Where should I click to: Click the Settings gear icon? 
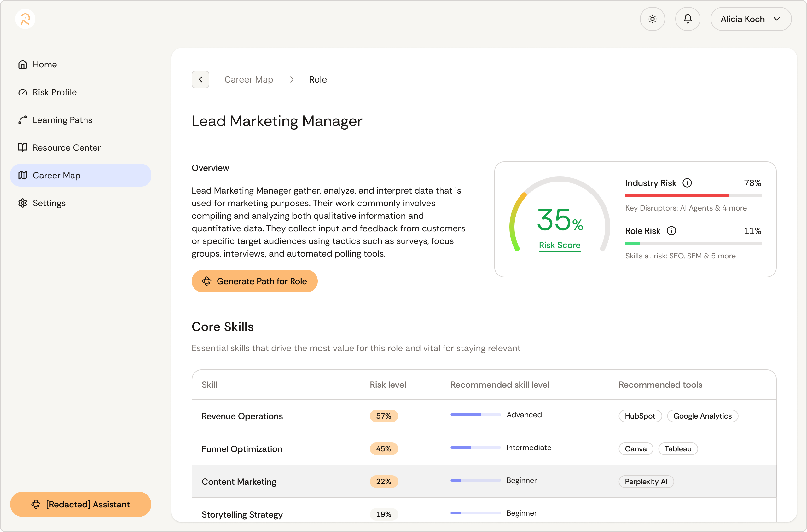(23, 203)
